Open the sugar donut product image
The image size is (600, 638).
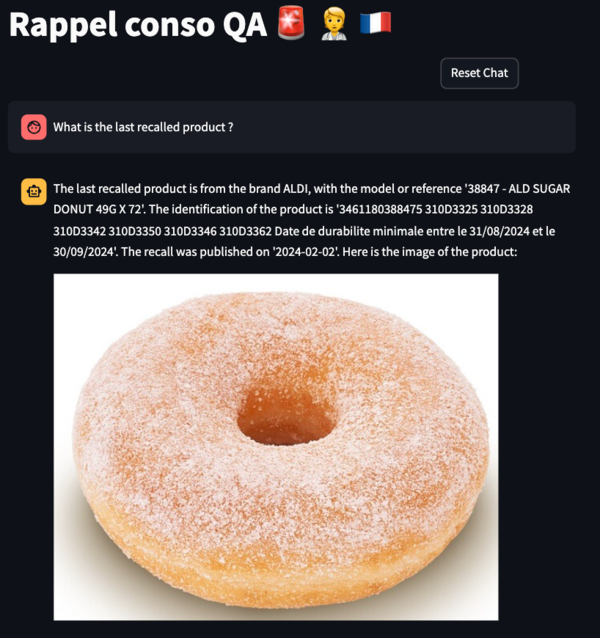coord(276,447)
